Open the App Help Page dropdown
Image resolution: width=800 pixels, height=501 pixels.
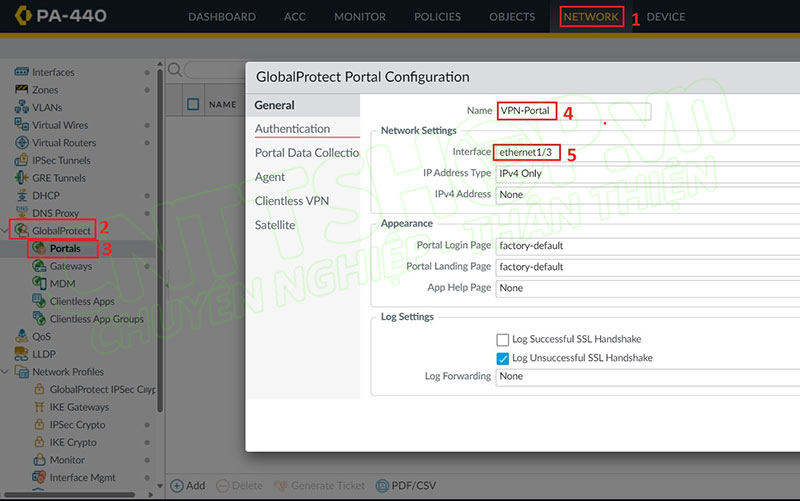647,288
